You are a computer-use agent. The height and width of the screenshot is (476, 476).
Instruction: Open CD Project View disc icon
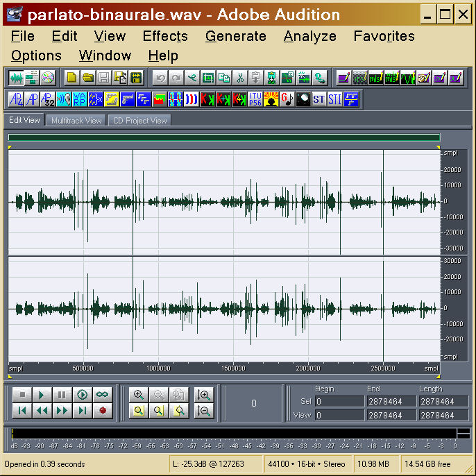pos(48,78)
